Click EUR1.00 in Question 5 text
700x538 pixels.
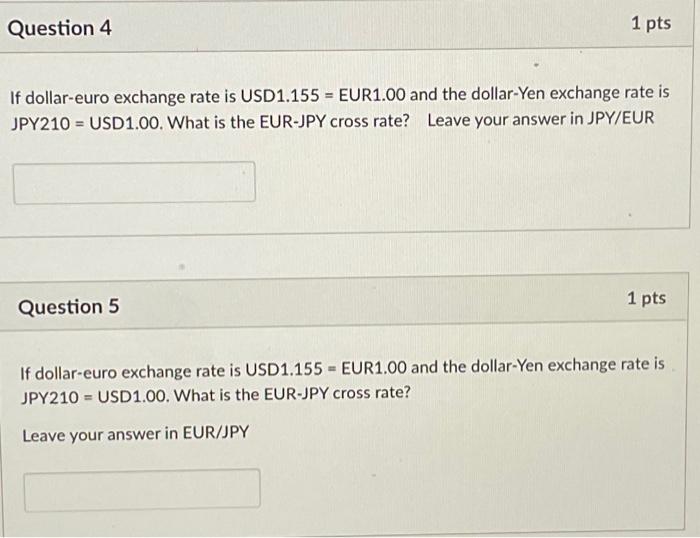(x=374, y=368)
